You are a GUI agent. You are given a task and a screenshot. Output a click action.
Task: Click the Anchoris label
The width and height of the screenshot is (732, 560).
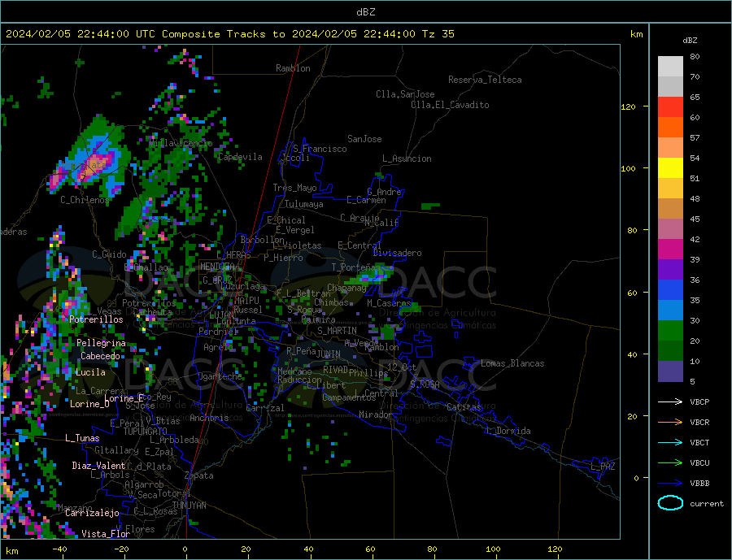coord(209,418)
